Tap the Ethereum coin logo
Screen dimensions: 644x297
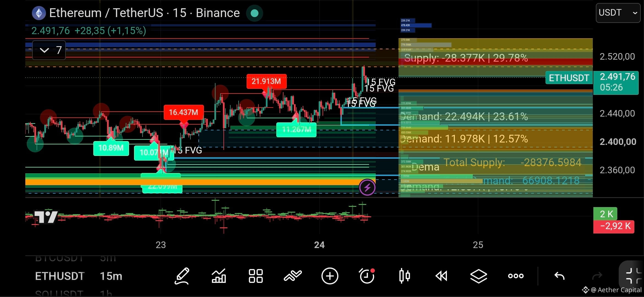39,13
